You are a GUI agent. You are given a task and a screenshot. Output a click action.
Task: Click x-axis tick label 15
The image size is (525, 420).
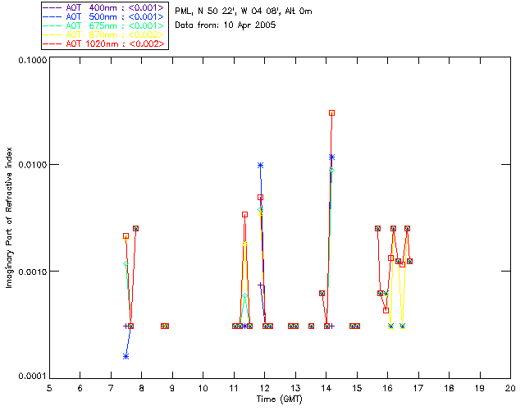coord(357,388)
